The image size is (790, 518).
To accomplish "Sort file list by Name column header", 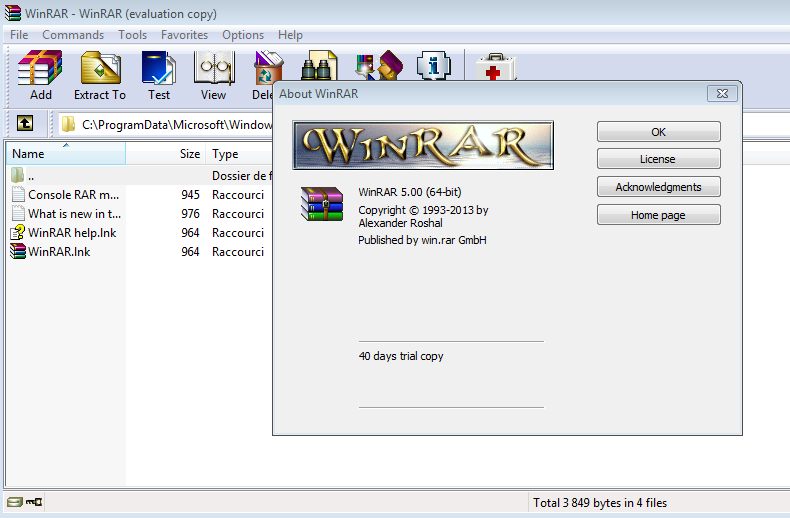I will tap(60, 154).
